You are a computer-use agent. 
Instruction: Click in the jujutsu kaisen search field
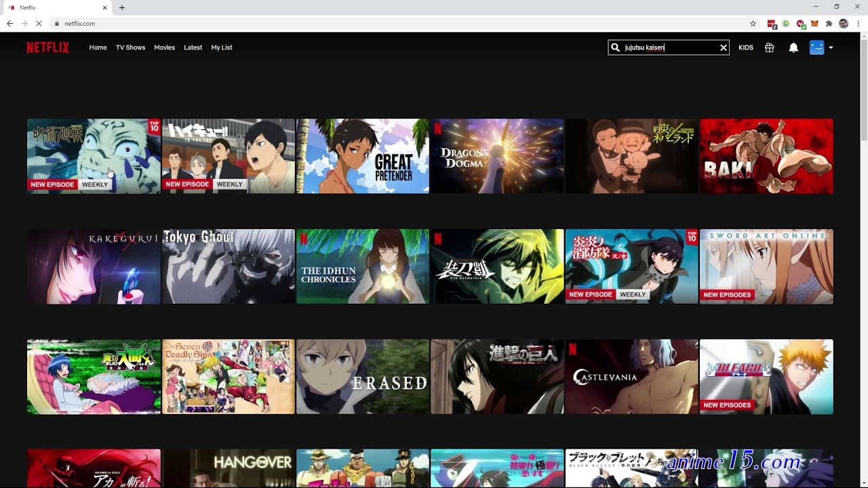tap(670, 47)
